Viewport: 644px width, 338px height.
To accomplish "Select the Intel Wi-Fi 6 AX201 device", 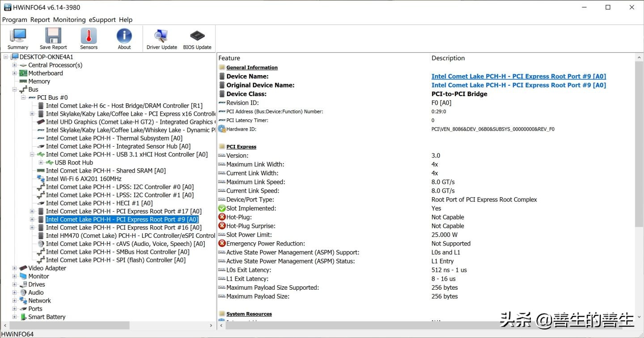I will click(x=83, y=179).
